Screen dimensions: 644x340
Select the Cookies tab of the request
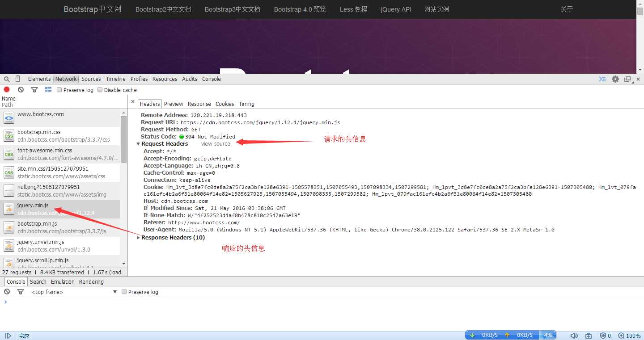225,104
